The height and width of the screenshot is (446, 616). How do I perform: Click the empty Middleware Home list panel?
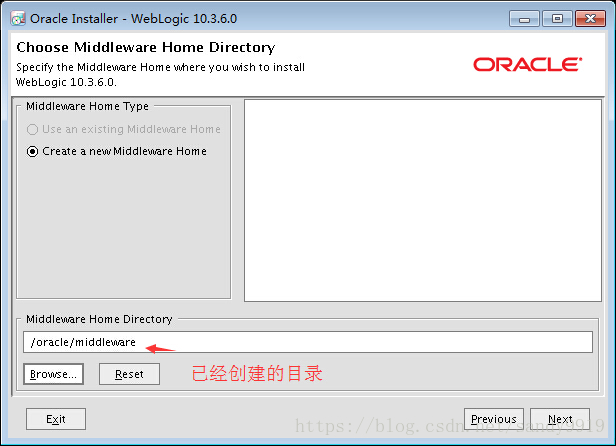tap(423, 200)
